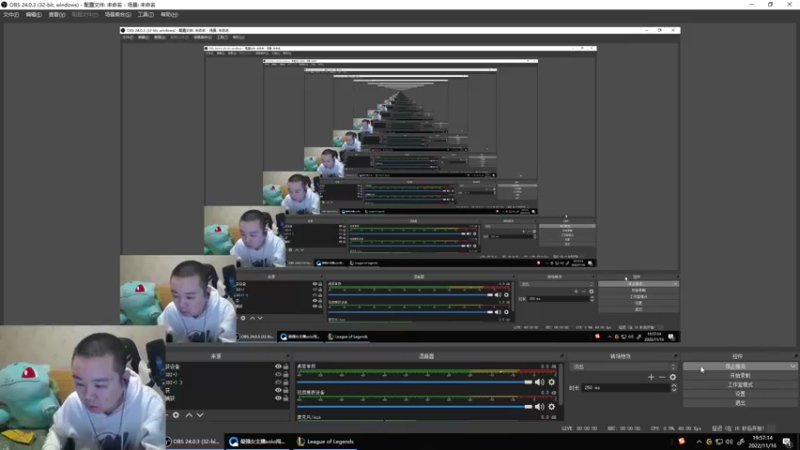Toggle visibility eye of first source row

tap(278, 366)
